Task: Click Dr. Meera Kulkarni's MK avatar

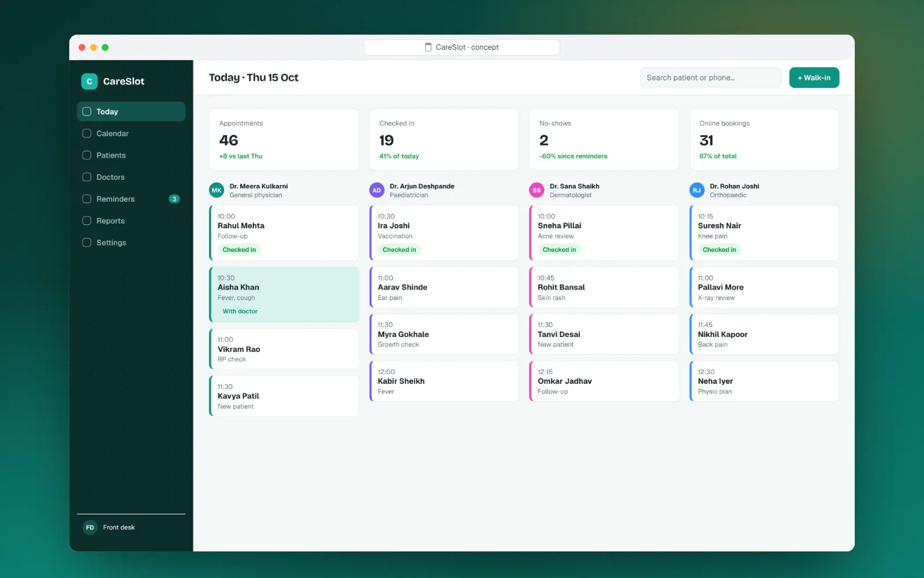Action: (217, 190)
